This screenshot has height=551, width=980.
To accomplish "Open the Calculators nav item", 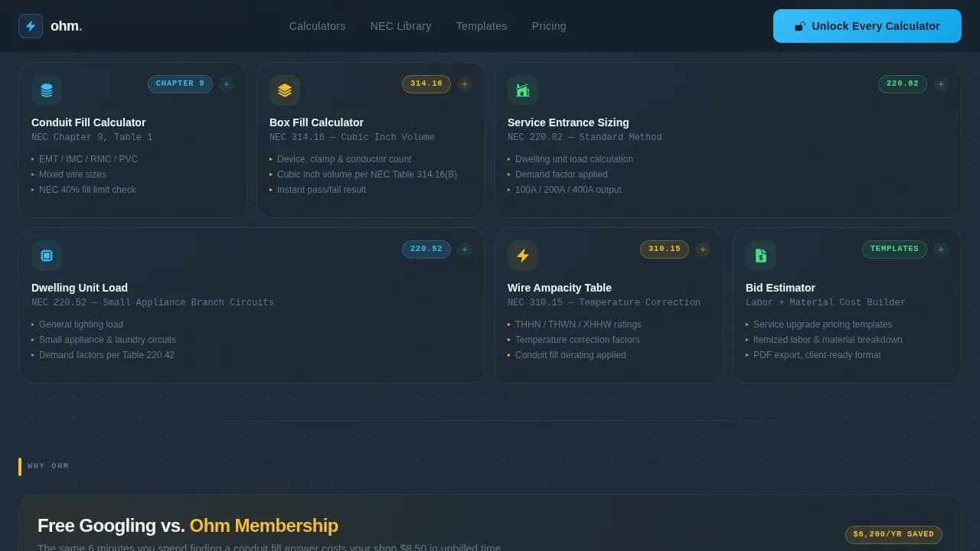I will (x=317, y=26).
